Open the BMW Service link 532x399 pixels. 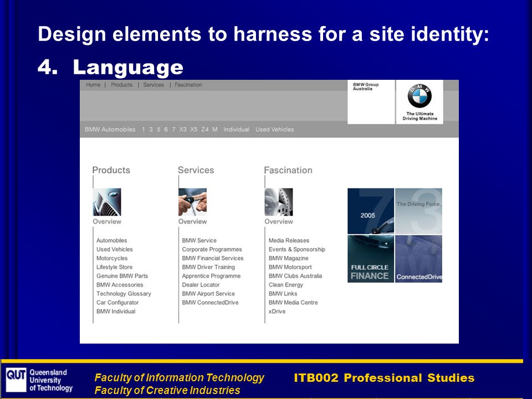coord(199,241)
